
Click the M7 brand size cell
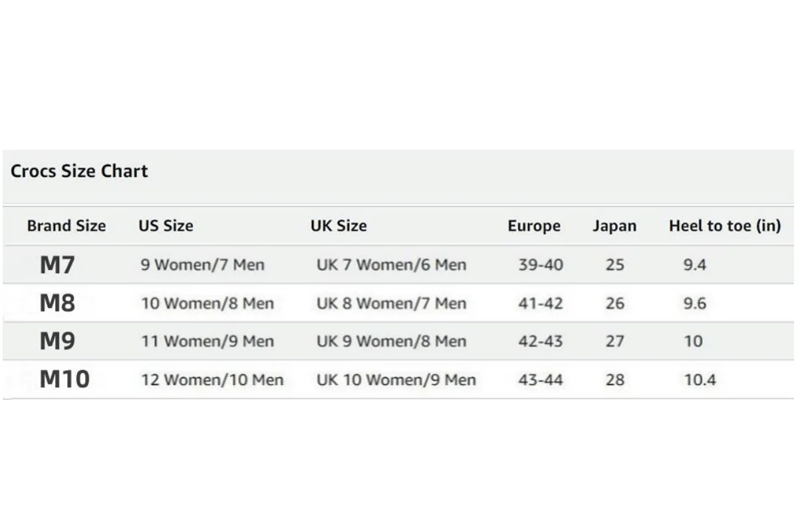pyautogui.click(x=57, y=265)
